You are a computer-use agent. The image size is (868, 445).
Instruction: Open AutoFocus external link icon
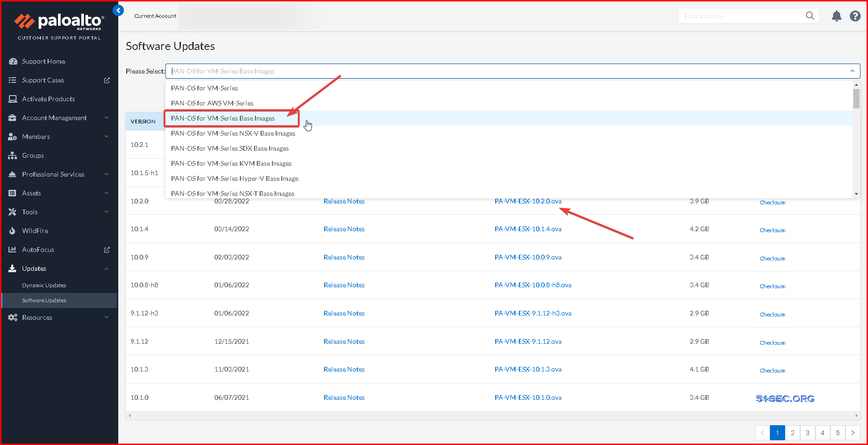(x=107, y=250)
